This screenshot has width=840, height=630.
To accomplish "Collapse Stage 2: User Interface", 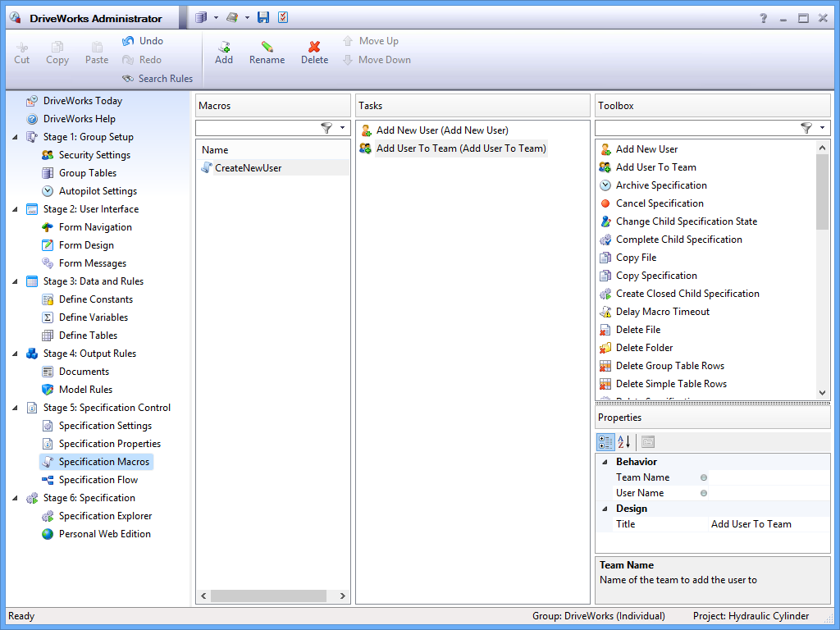I will [15, 209].
